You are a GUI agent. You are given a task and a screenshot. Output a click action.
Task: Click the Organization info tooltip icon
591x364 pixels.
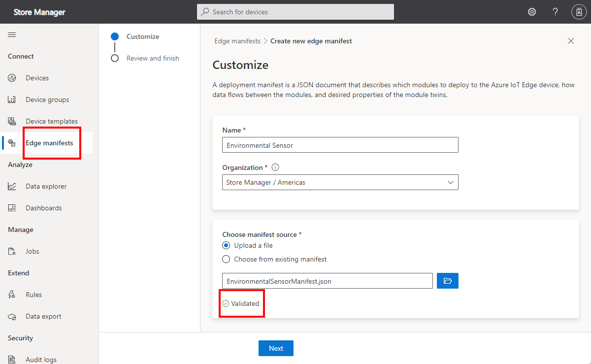[x=275, y=167]
